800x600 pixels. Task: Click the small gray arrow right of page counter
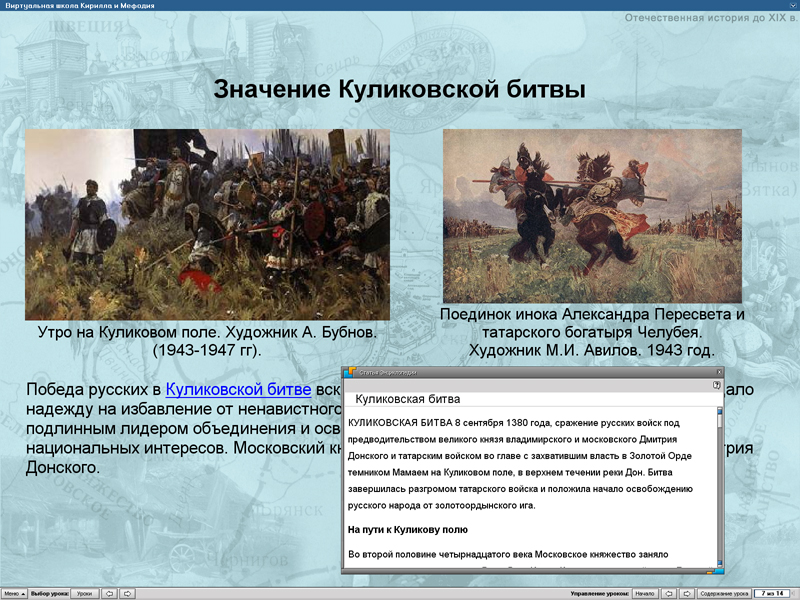[x=794, y=593]
